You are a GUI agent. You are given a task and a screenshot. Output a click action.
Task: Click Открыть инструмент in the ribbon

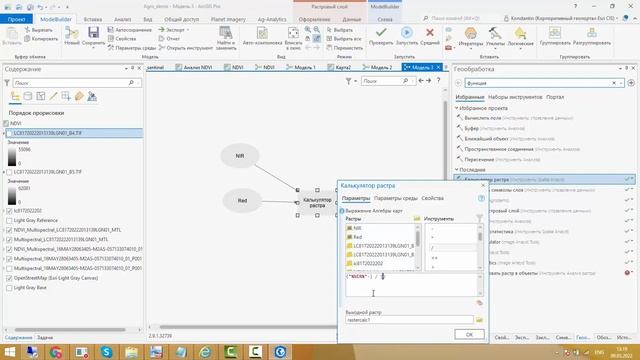[x=186, y=48]
